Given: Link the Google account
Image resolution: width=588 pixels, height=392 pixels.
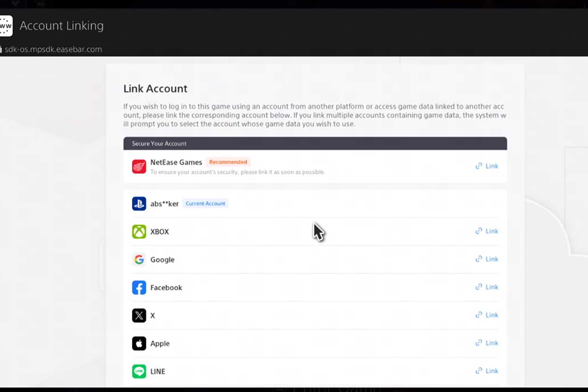Looking at the screenshot, I should click(487, 259).
